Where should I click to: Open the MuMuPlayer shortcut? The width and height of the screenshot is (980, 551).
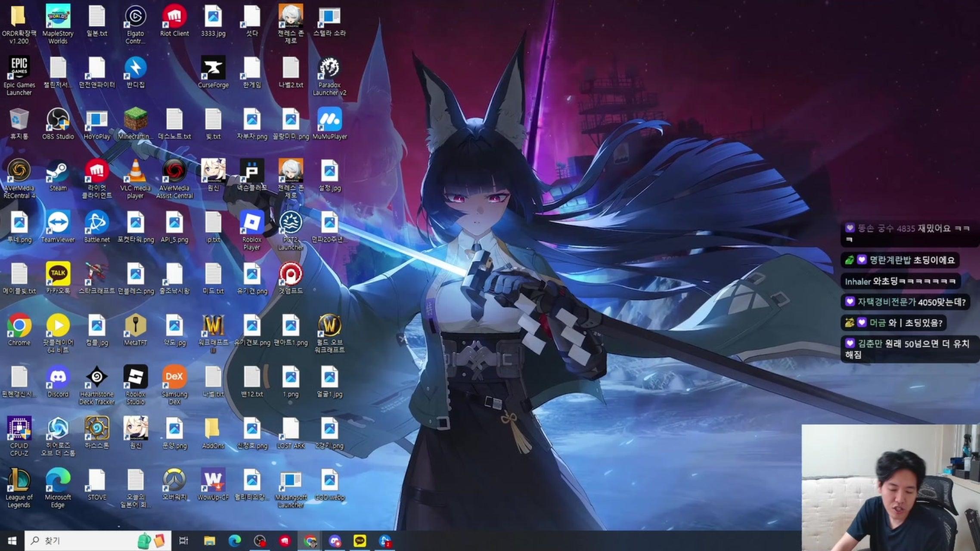click(x=329, y=121)
